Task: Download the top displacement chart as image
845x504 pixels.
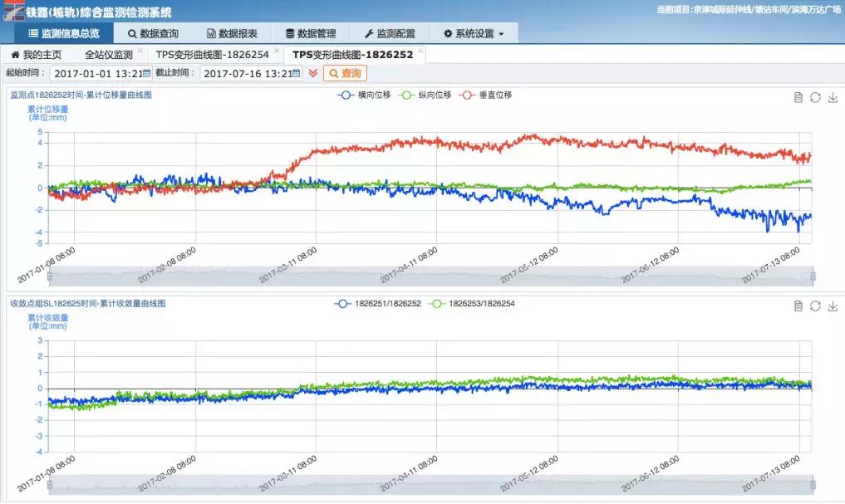Action: coord(833,97)
